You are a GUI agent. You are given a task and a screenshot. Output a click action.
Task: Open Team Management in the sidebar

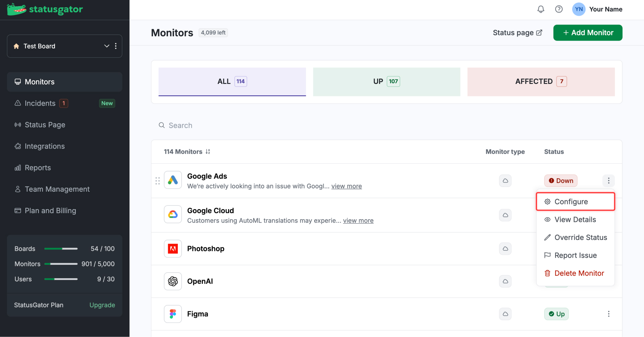64,189
